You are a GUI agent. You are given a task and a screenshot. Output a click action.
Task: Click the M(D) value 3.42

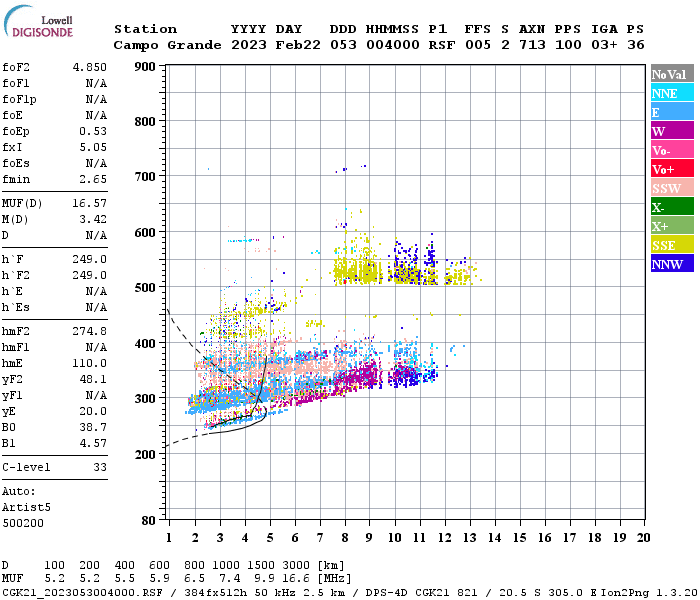click(93, 219)
